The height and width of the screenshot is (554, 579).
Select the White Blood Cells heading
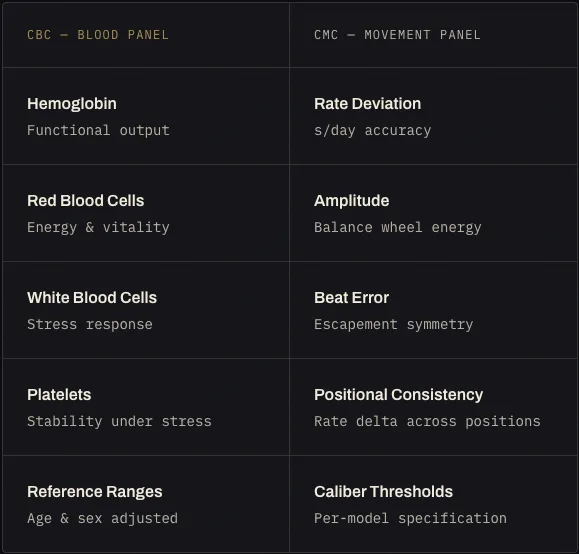92,298
